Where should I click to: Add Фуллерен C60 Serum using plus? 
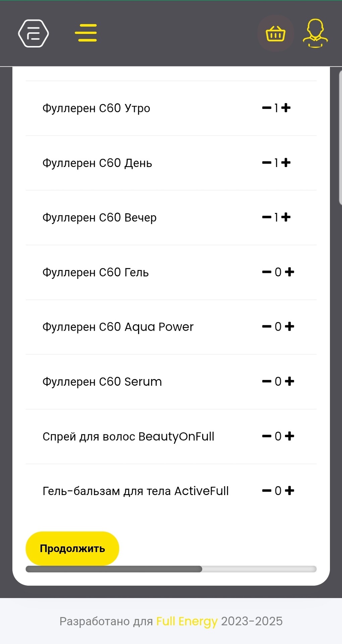(289, 381)
